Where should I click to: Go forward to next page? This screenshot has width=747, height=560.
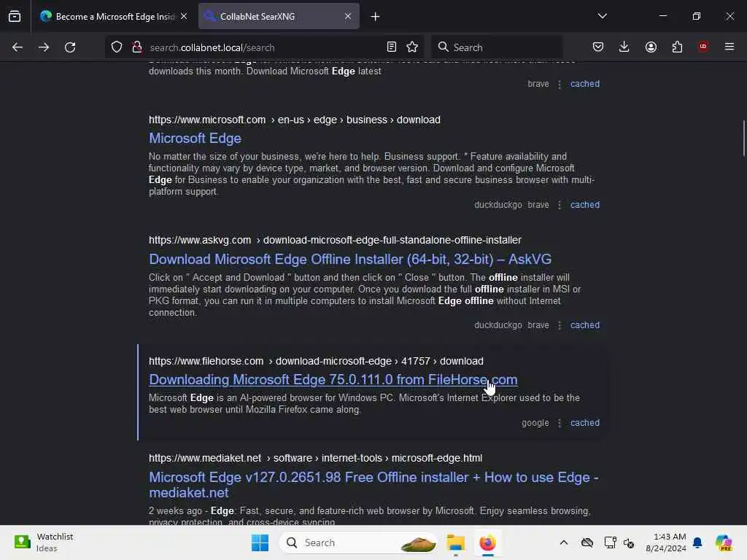[43, 47]
